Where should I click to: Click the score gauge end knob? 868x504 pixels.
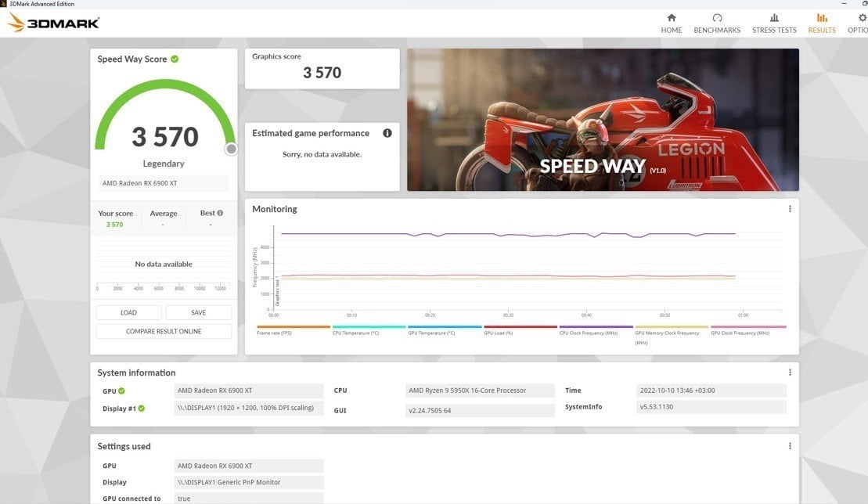232,149
